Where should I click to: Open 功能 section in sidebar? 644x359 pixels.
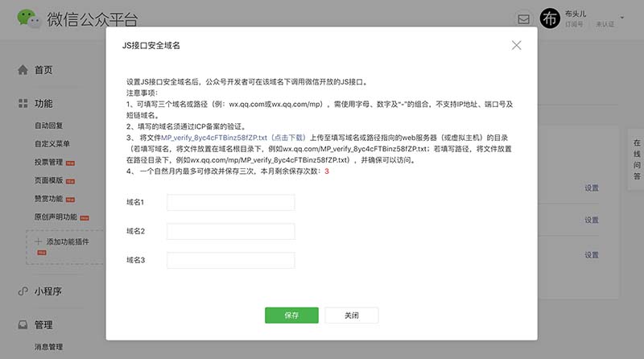43,104
